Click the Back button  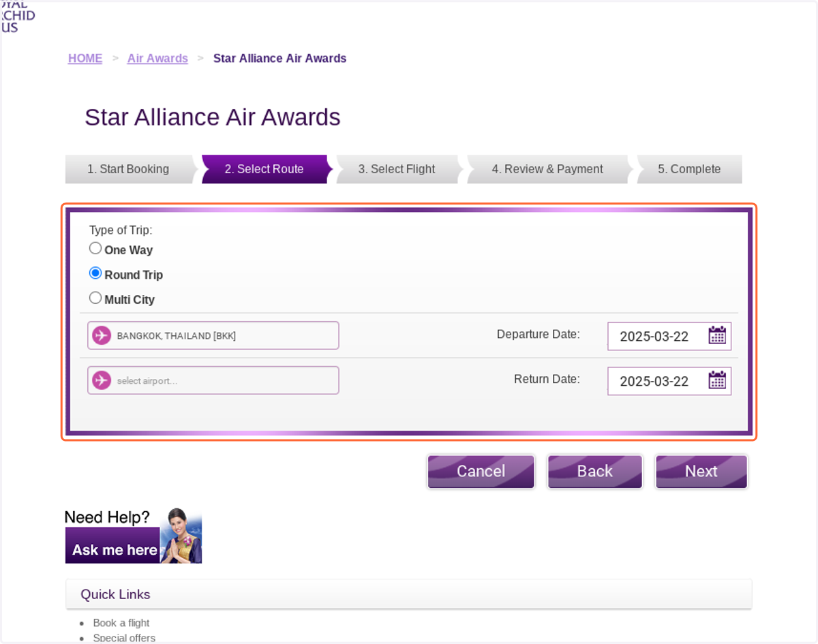595,472
